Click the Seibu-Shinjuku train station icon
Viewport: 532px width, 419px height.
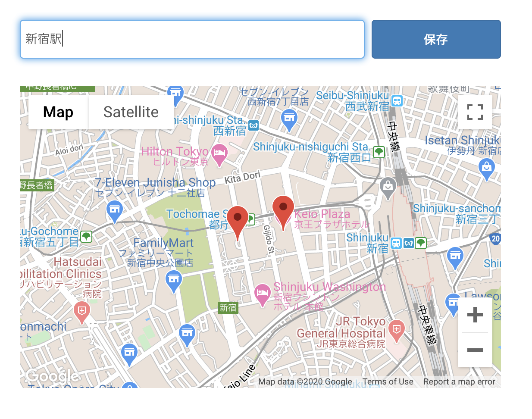coord(397,101)
